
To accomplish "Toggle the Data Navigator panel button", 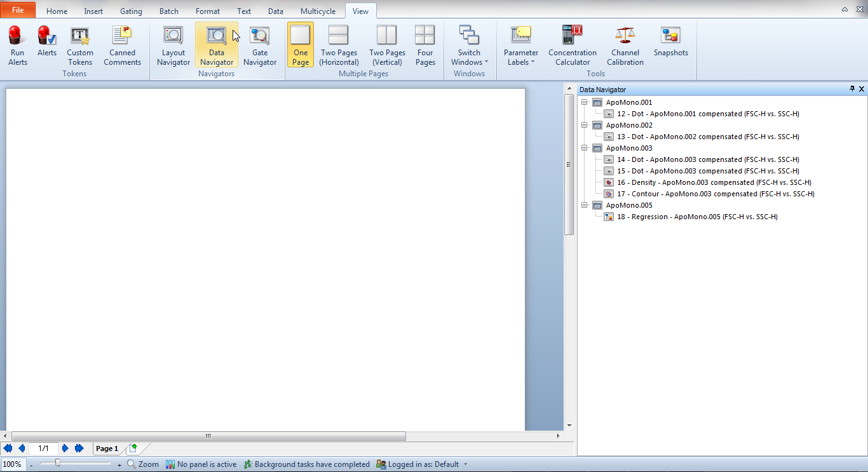I will point(217,44).
